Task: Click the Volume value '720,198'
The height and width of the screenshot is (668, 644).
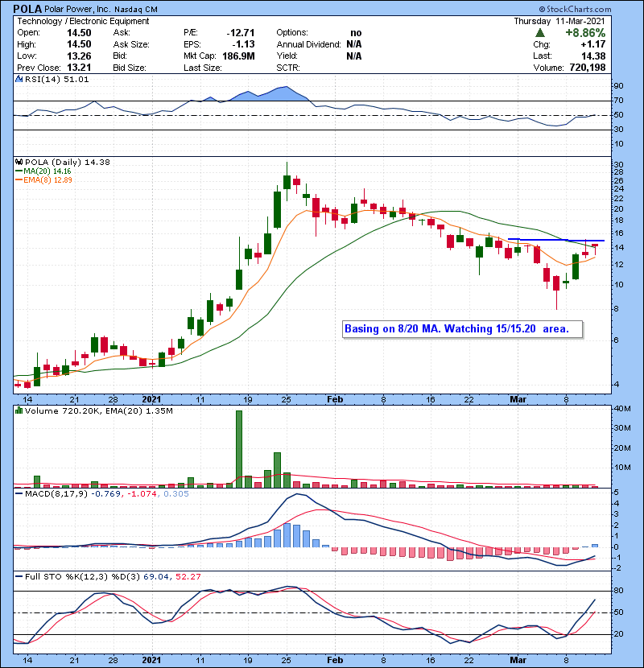Action: click(x=588, y=68)
